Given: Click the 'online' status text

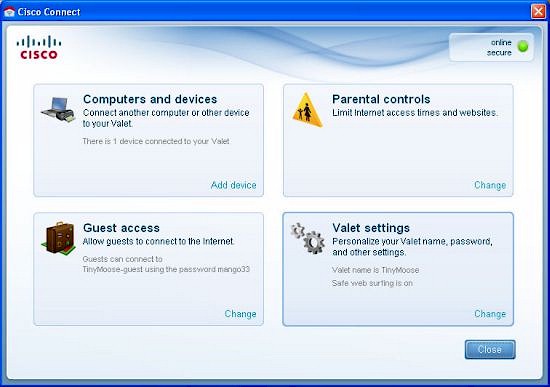Looking at the screenshot, I should [x=501, y=42].
